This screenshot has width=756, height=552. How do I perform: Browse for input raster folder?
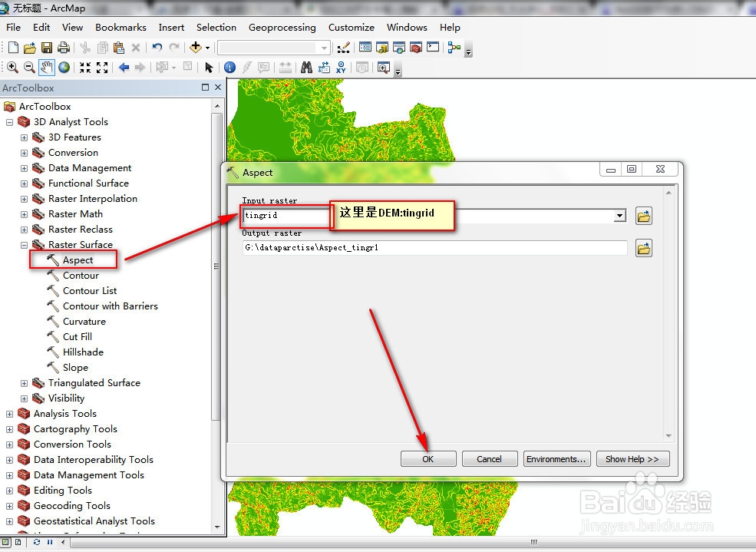pos(644,216)
